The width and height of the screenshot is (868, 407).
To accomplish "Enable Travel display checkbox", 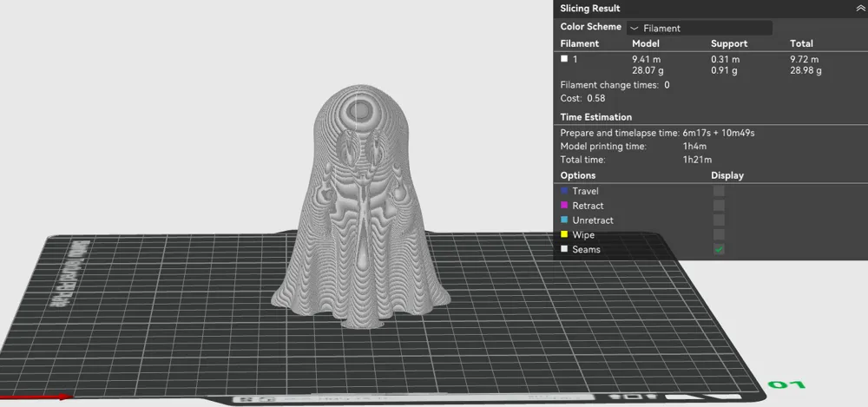I will [x=719, y=191].
